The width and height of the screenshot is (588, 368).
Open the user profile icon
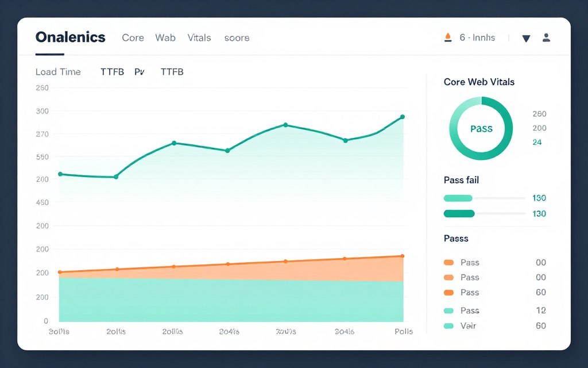547,37
